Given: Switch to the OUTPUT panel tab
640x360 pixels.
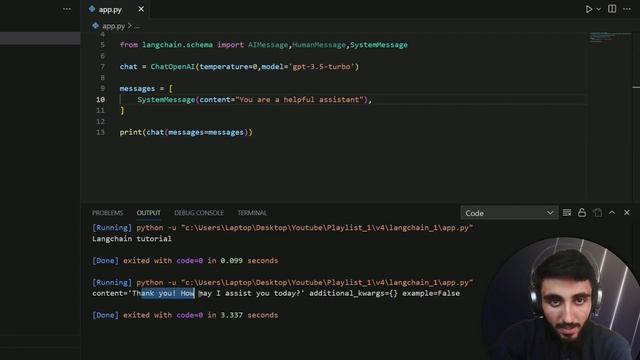Looking at the screenshot, I should coord(149,213).
